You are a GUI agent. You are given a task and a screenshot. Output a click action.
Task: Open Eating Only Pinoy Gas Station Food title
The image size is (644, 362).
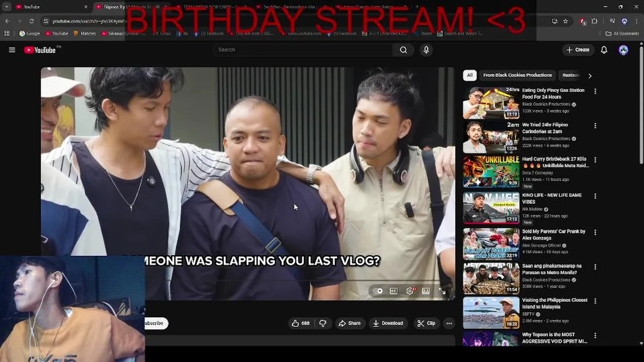coord(553,94)
